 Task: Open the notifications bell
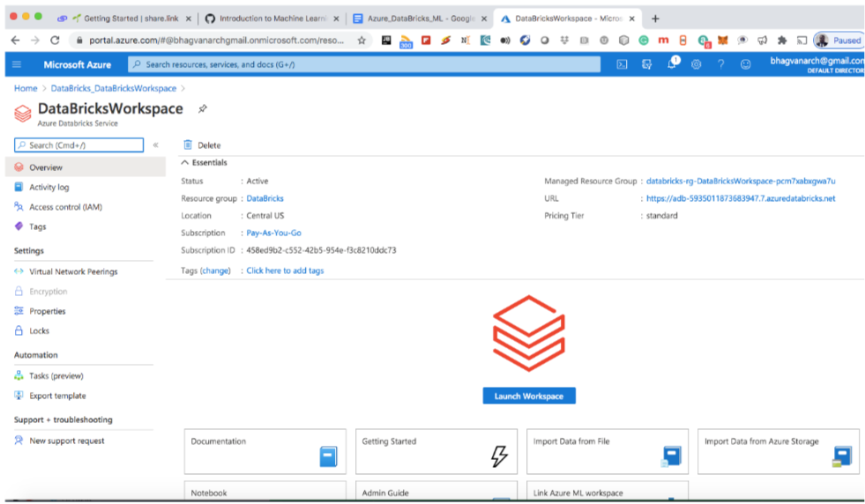pos(672,64)
